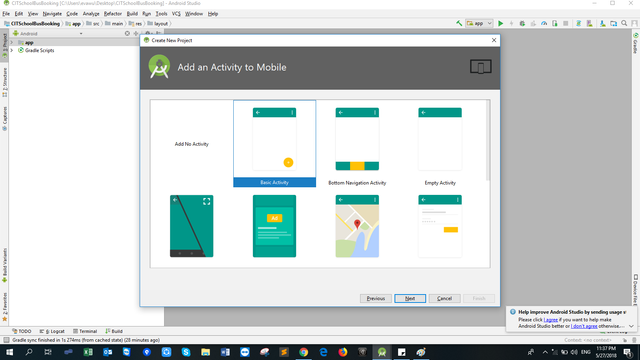The height and width of the screenshot is (360, 640).
Task: Click the I don't agree link
Action: click(584, 326)
